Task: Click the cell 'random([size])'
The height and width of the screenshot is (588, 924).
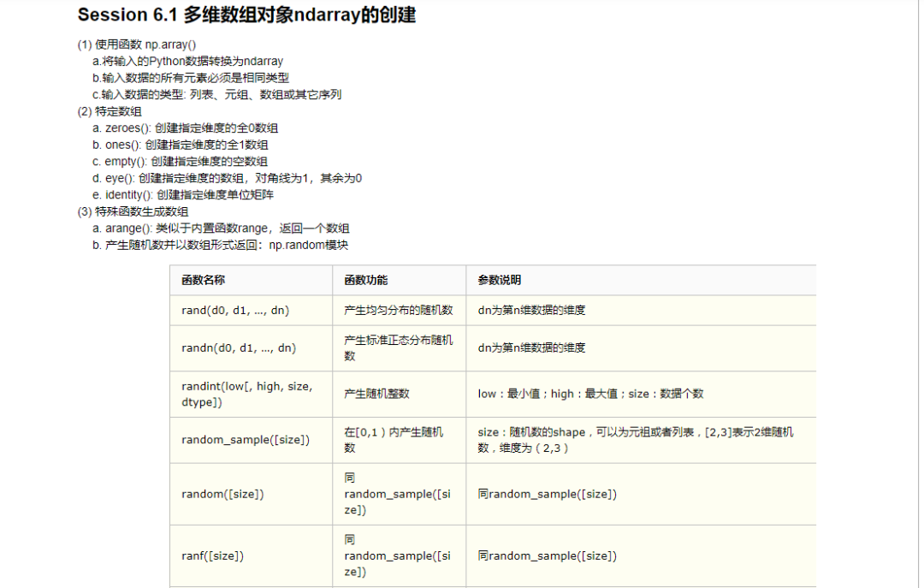Action: pyautogui.click(x=251, y=494)
